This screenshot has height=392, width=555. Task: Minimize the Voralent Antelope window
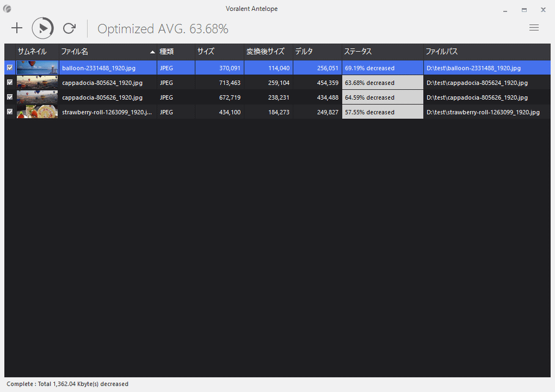tap(505, 10)
